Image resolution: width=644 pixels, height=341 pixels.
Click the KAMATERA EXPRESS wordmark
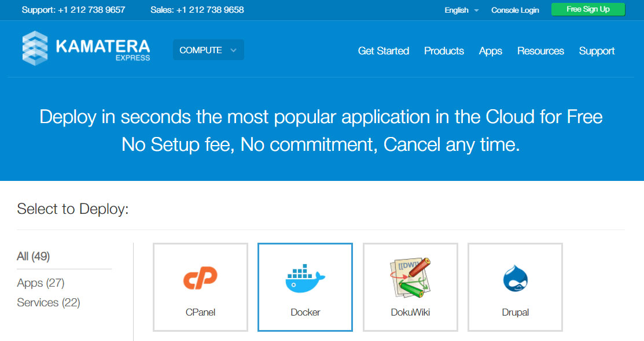point(103,50)
